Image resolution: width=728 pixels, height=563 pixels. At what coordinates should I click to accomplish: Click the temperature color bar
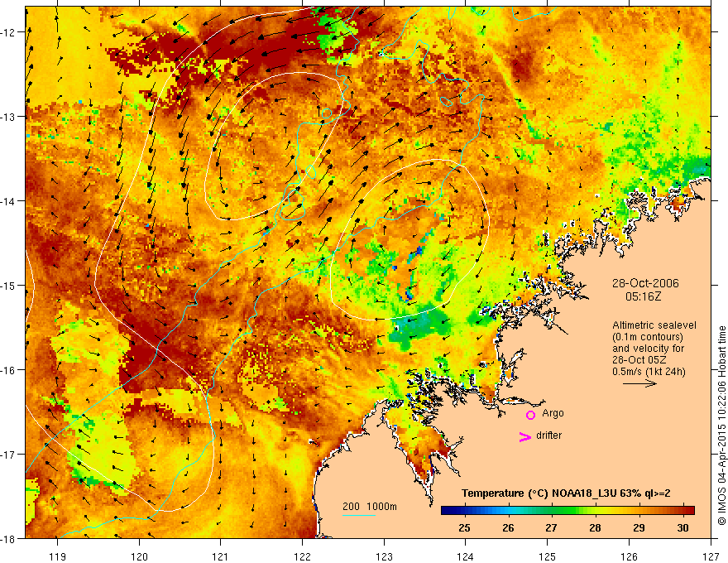[568, 510]
